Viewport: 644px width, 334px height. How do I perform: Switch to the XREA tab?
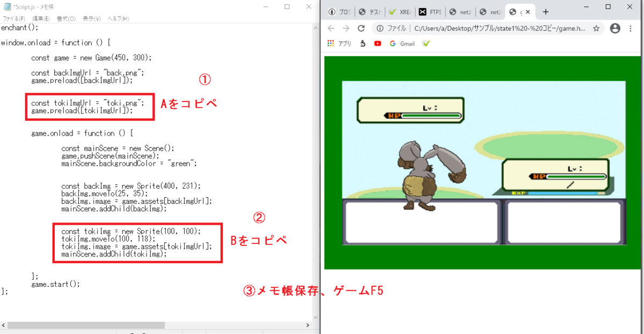click(399, 12)
